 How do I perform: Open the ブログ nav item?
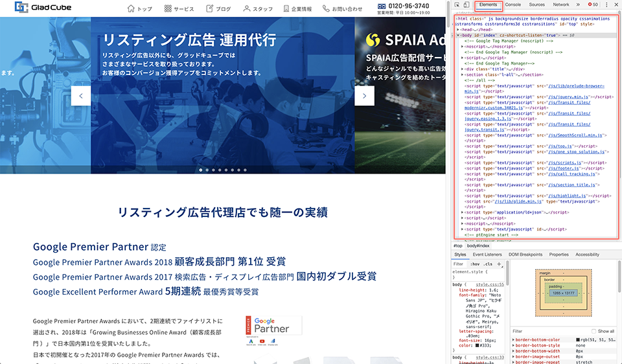(x=218, y=8)
